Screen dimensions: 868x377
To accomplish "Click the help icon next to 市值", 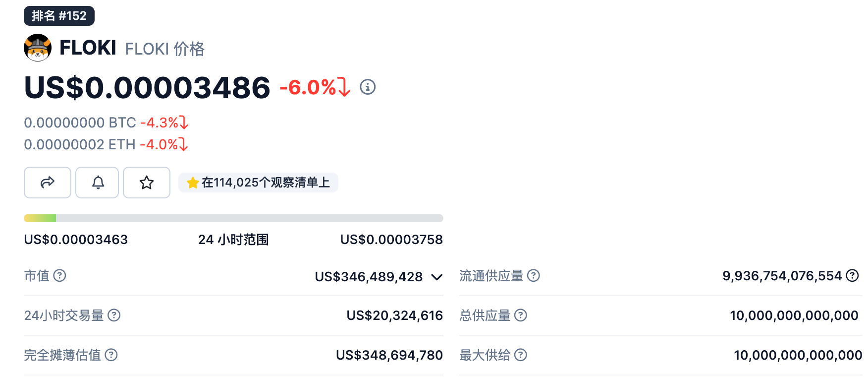I will tap(59, 275).
